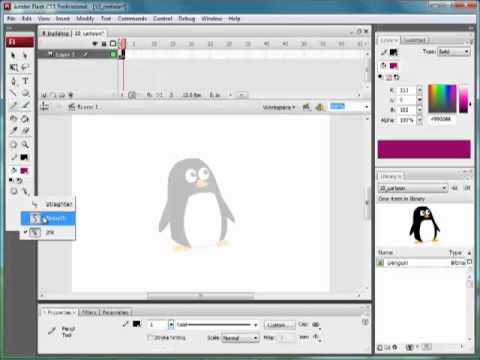Click fill color swatch in Color panel
This screenshot has width=480, height=360.
click(394, 66)
